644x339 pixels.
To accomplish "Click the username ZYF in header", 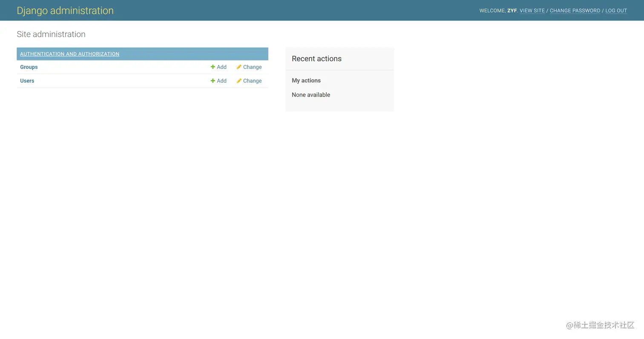I will tap(512, 11).
